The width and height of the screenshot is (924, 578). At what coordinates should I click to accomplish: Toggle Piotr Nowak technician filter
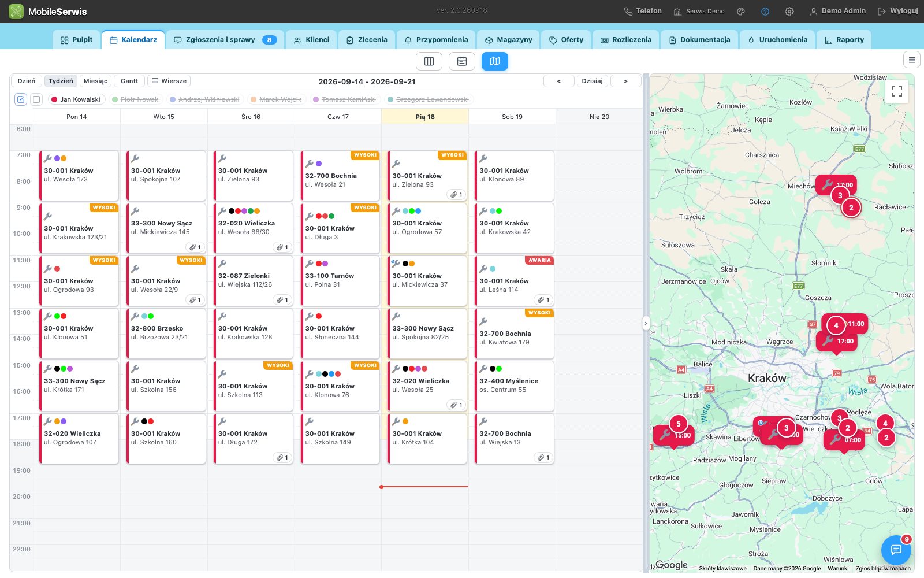pos(135,99)
